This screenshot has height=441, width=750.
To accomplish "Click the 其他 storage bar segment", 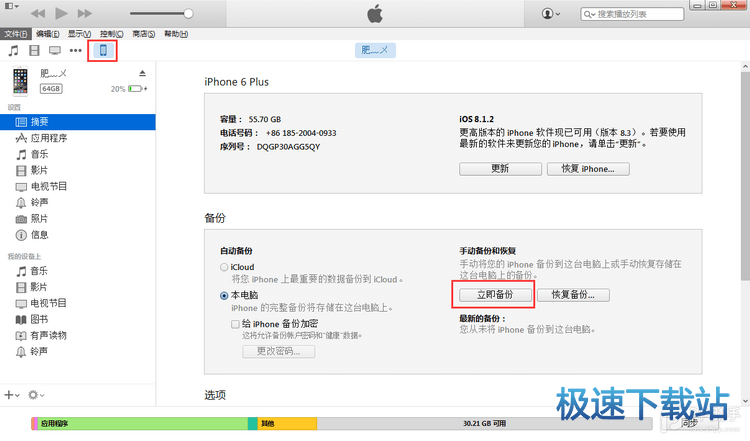I will (x=287, y=423).
